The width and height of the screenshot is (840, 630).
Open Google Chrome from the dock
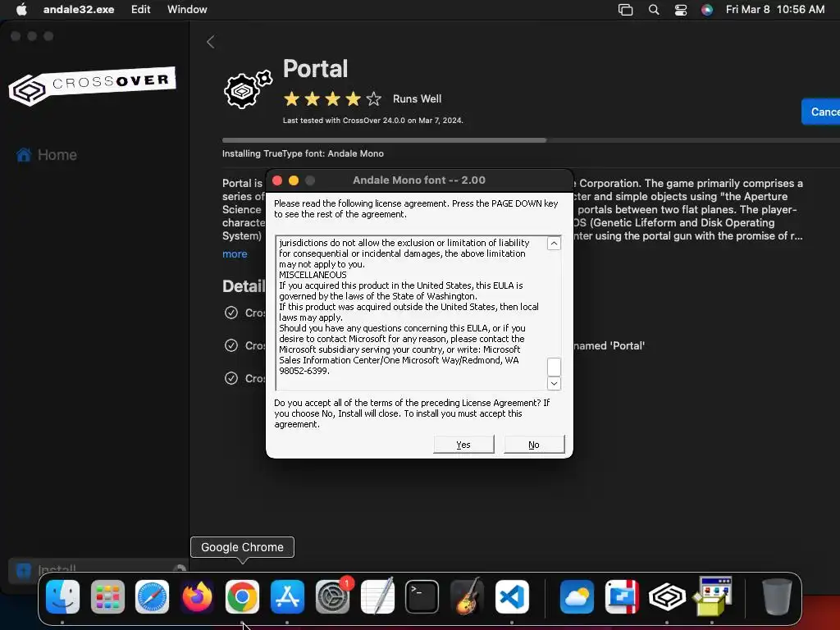click(242, 596)
